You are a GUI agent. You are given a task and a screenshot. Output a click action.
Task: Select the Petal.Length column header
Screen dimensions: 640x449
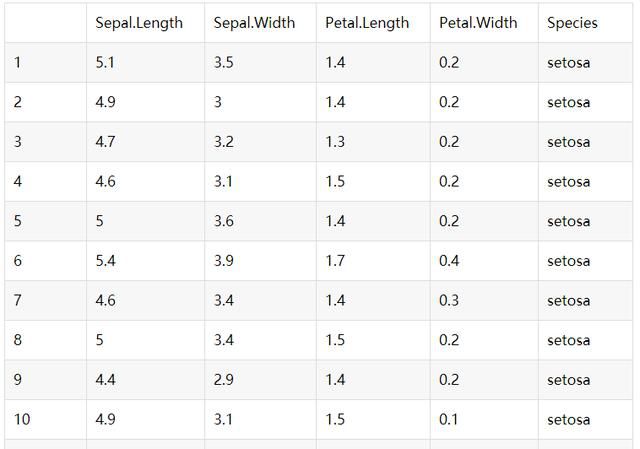tap(367, 23)
